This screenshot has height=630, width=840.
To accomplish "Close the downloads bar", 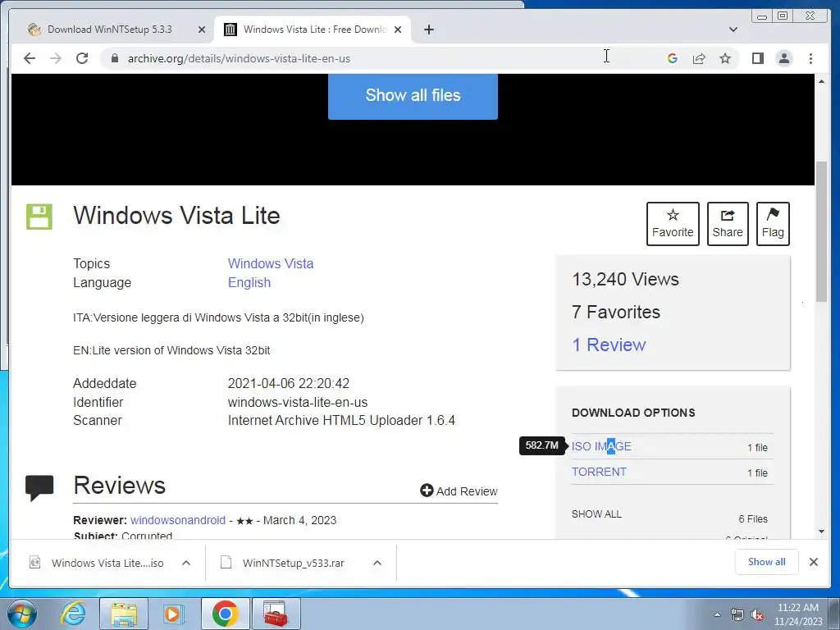I will point(813,561).
